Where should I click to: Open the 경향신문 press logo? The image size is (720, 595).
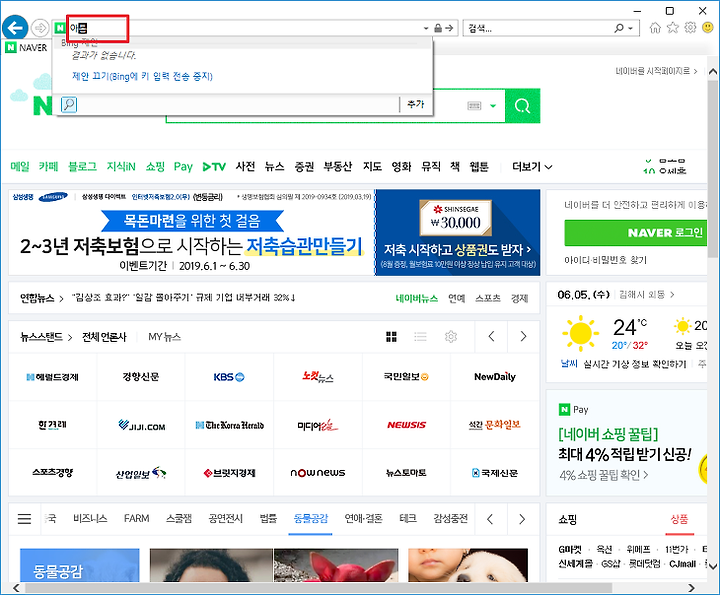pyautogui.click(x=141, y=377)
